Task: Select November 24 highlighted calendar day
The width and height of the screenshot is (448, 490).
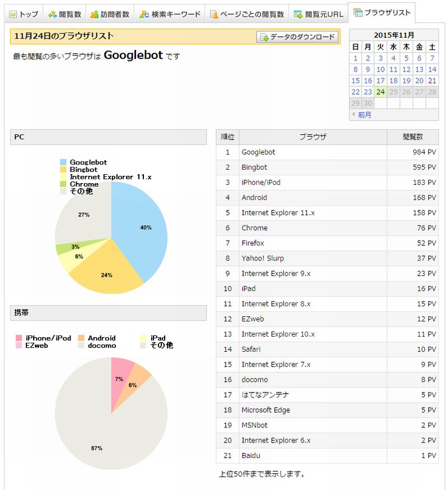Action: [380, 92]
